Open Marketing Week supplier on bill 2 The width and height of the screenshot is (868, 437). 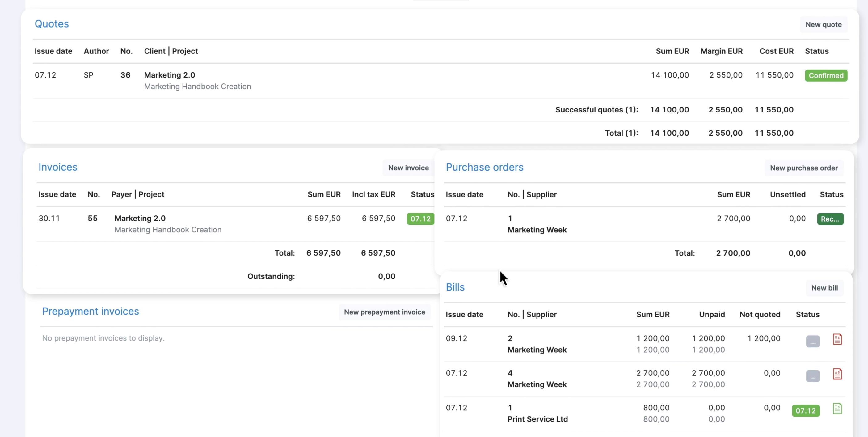[537, 350]
